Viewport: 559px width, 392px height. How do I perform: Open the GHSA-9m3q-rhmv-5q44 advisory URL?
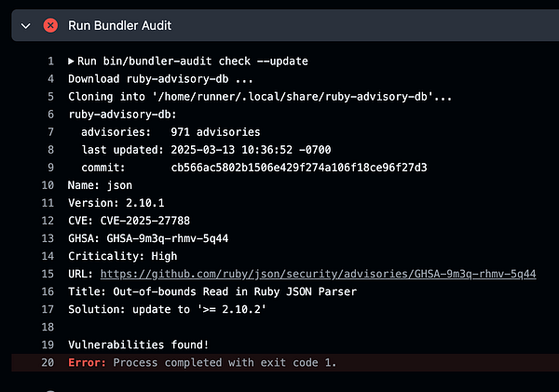click(x=318, y=274)
